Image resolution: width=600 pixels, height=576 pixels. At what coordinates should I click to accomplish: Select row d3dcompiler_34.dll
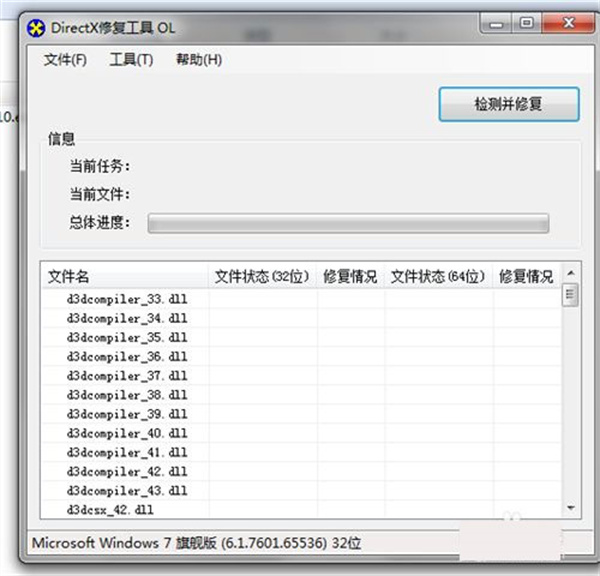[x=301, y=318]
